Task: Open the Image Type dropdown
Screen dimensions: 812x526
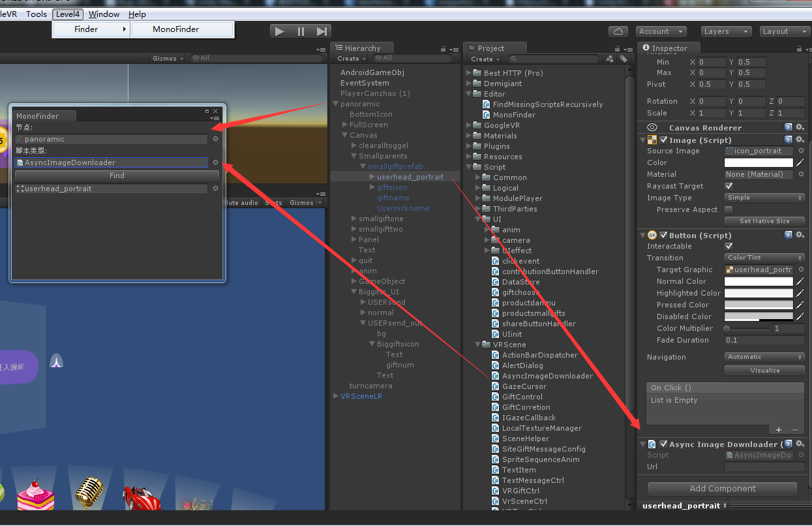Action: click(764, 198)
